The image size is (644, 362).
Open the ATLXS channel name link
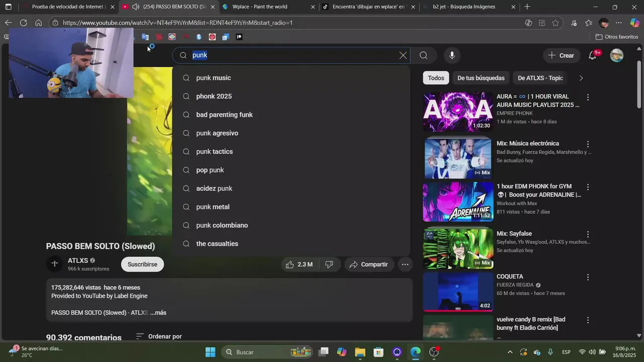point(78,260)
